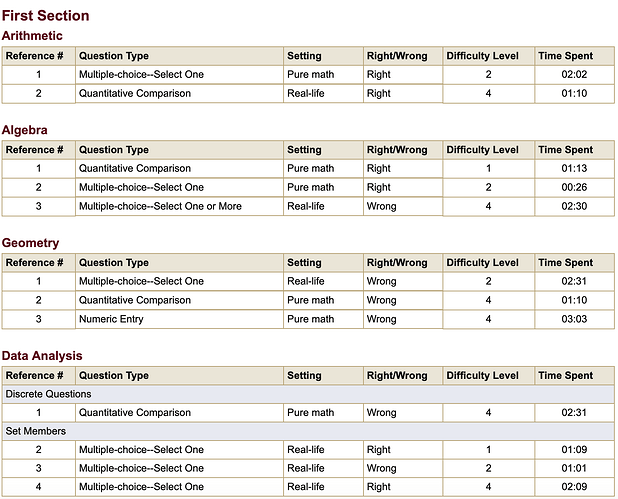Click Reference # header in Geometry table
Viewport: 618px width, 499px height.
[35, 263]
